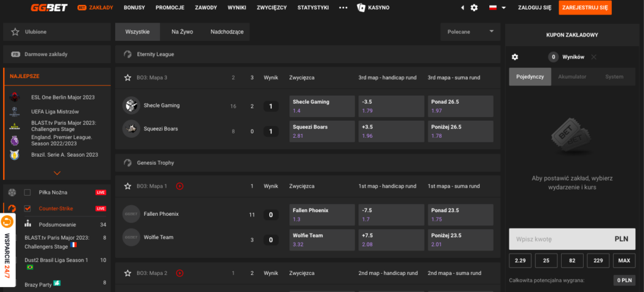Image resolution: width=644 pixels, height=292 pixels.
Task: Select handicap -7.5 at 1.7
Action: 391,215
